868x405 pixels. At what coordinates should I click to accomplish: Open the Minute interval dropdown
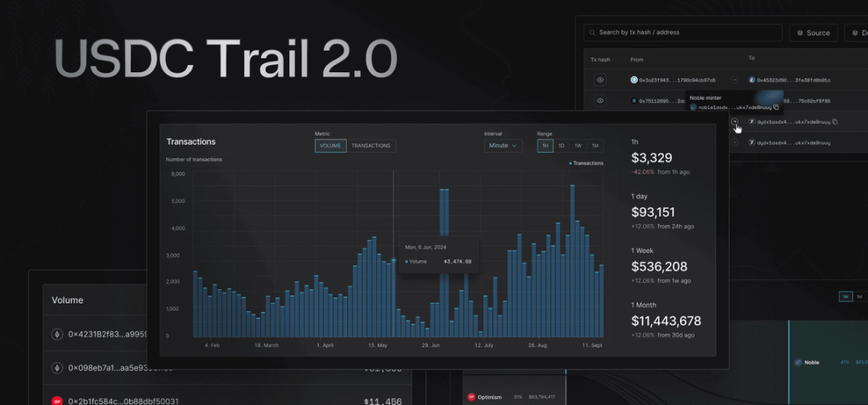pyautogui.click(x=503, y=145)
